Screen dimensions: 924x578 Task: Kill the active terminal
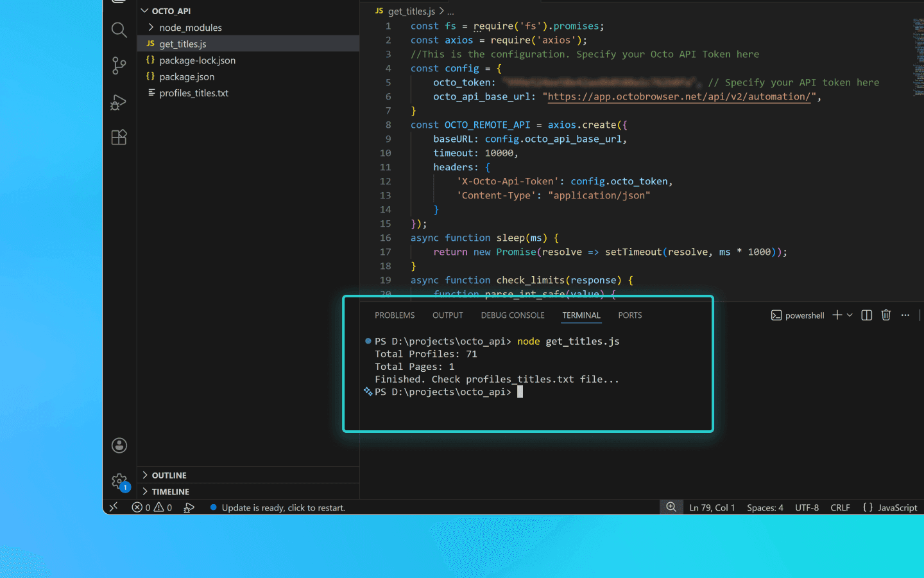[886, 315]
